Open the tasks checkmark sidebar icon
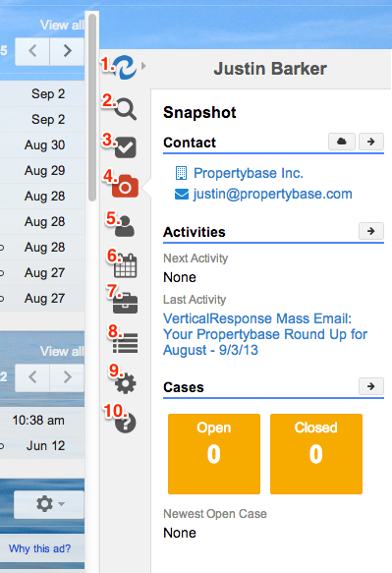Viewport: 392px width, 573px height. 126,147
